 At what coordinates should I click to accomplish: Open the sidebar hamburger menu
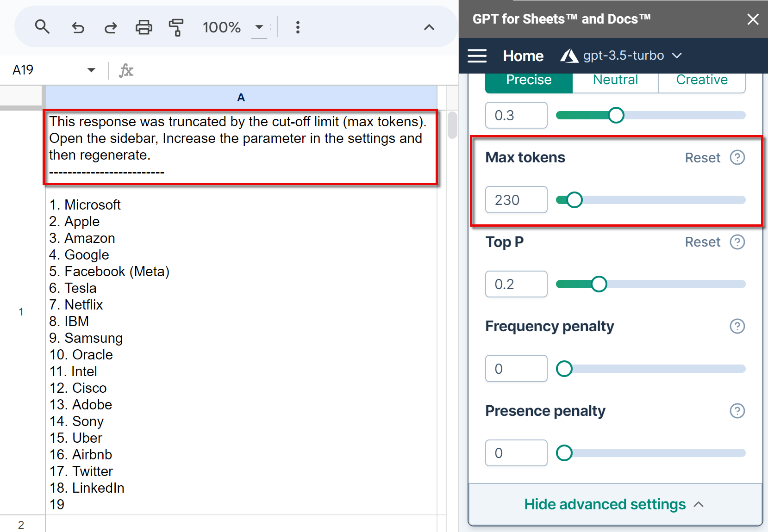click(x=477, y=56)
